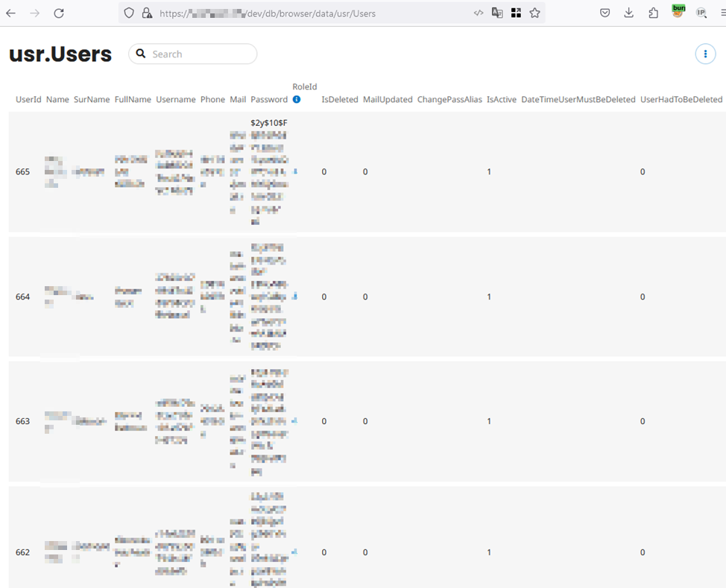Open the extensions puzzle icon
726x588 pixels.
(654, 13)
